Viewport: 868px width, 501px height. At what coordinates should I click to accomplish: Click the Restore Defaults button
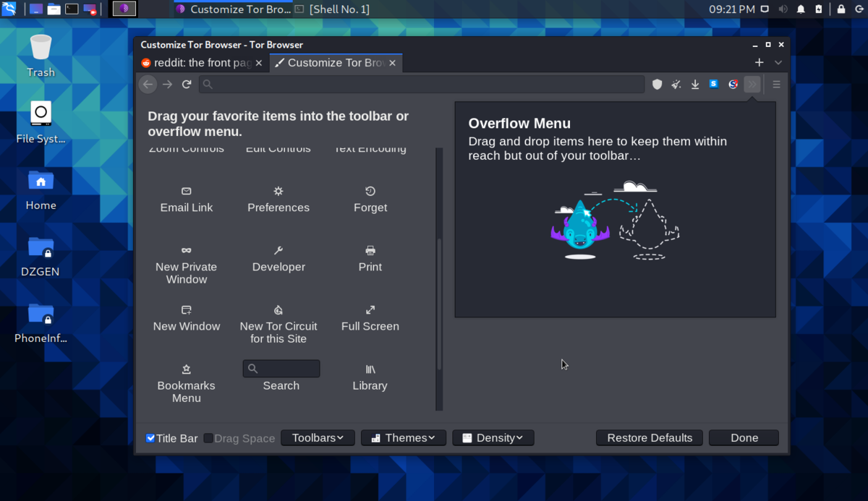pyautogui.click(x=650, y=438)
